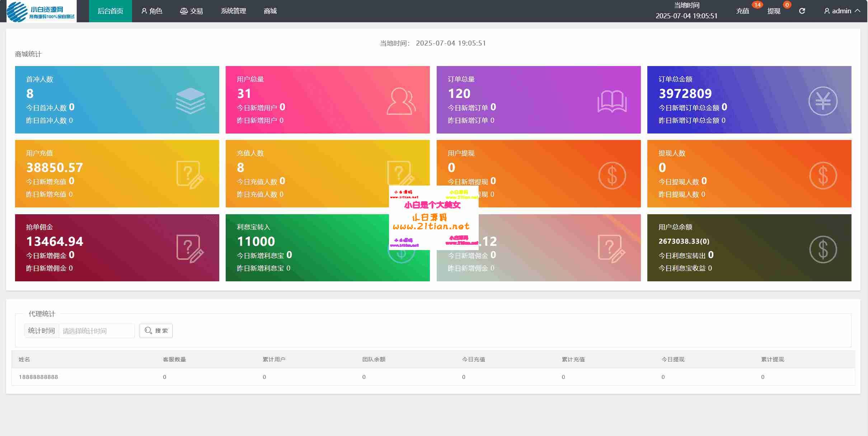Click the dollar icon in 提现人数 card
868x436 pixels.
point(823,175)
